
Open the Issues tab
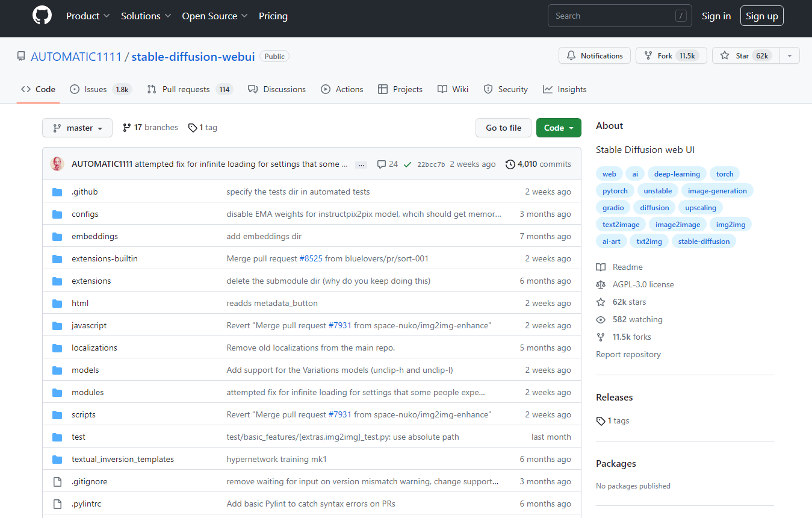(x=101, y=89)
